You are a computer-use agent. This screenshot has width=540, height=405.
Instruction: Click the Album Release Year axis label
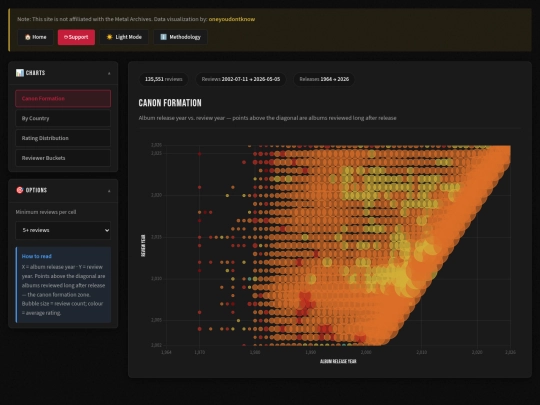click(x=338, y=361)
